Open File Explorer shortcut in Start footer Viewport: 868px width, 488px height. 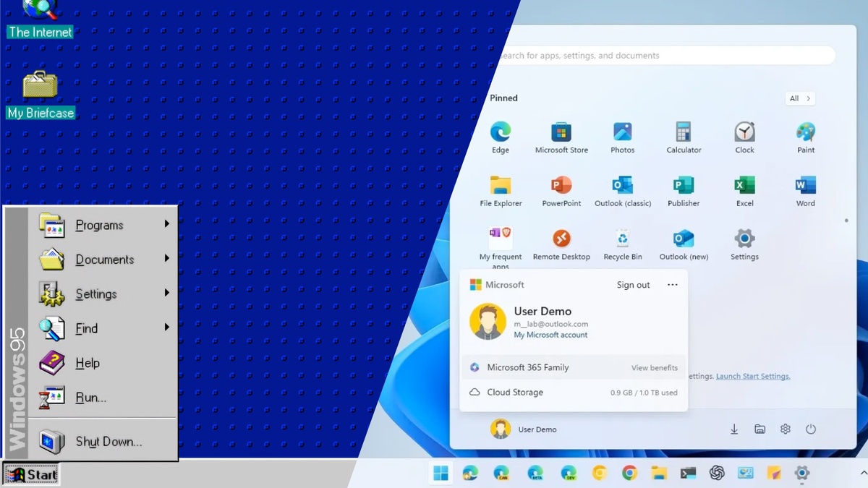click(x=759, y=429)
